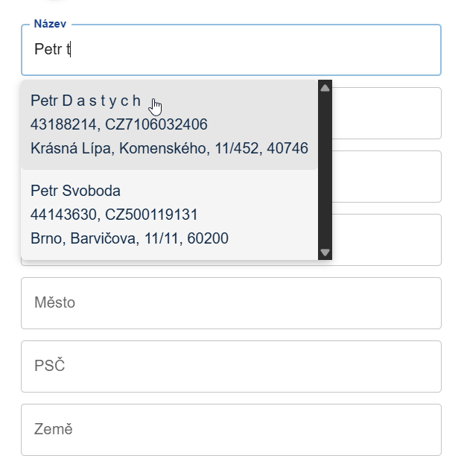The image size is (464, 476).
Task: Click the Země input field
Action: tap(231, 430)
